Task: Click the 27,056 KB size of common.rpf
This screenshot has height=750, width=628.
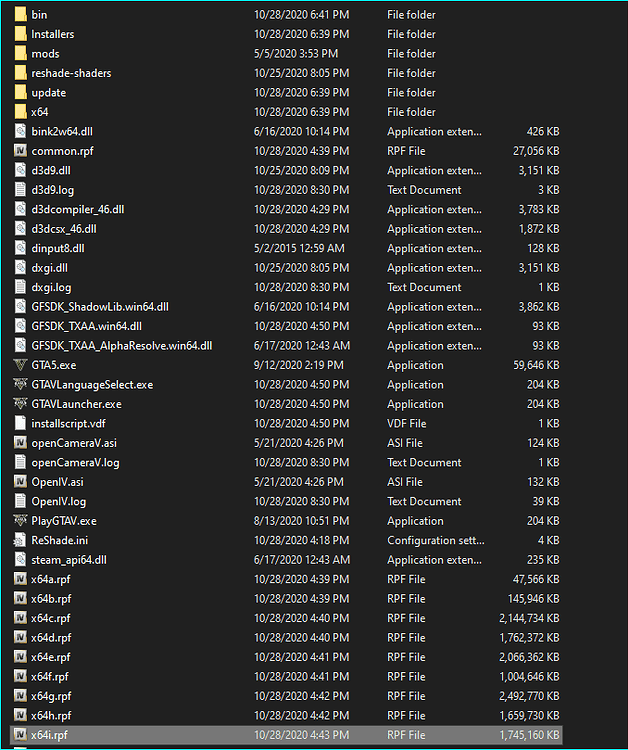Action: click(536, 151)
